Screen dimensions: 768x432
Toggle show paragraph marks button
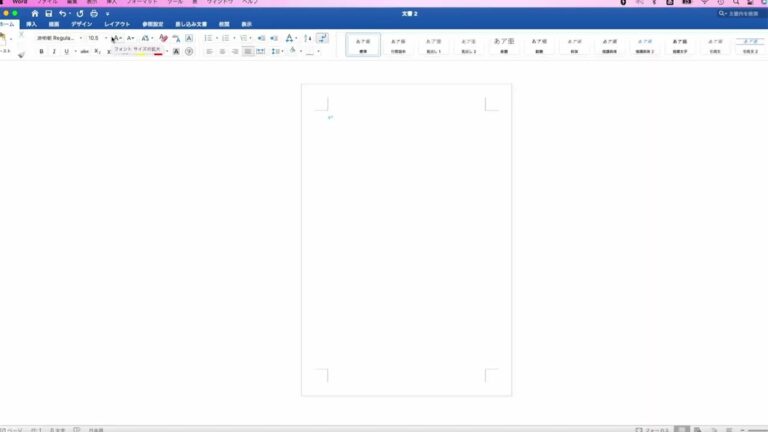(x=322, y=38)
